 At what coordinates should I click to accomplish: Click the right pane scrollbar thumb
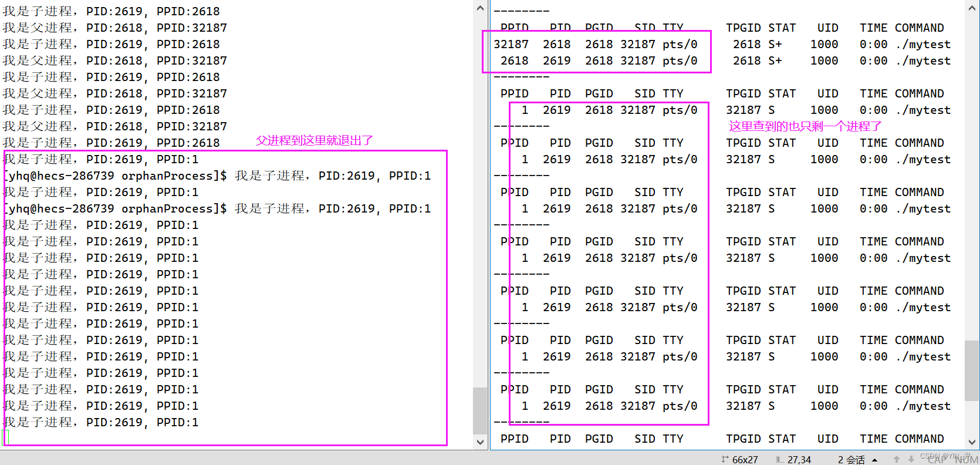[972, 372]
